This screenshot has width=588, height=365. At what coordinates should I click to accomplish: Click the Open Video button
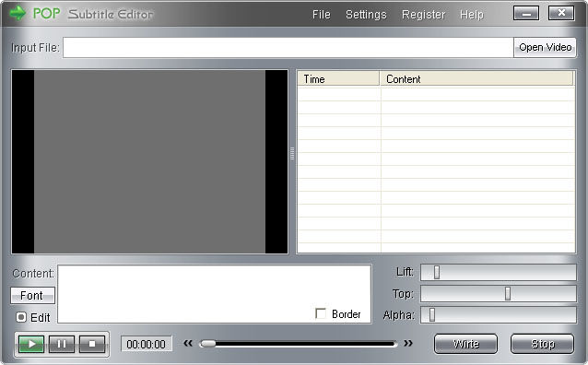(x=545, y=48)
